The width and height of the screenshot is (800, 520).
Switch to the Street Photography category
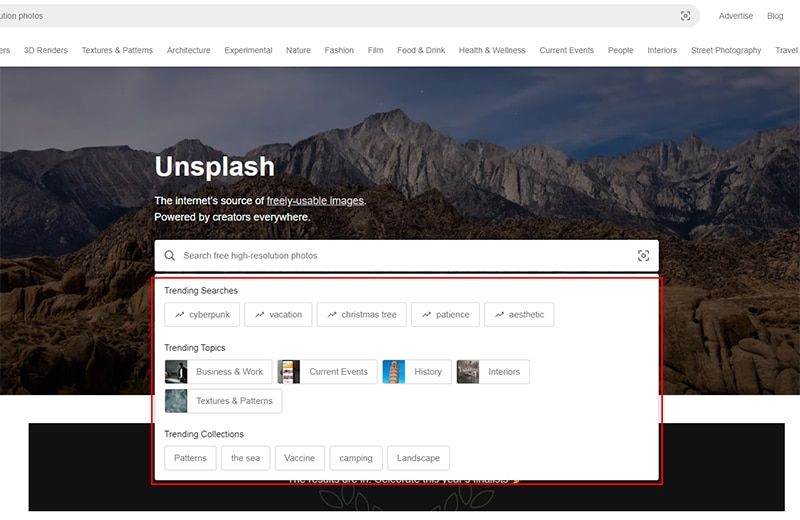tap(725, 50)
